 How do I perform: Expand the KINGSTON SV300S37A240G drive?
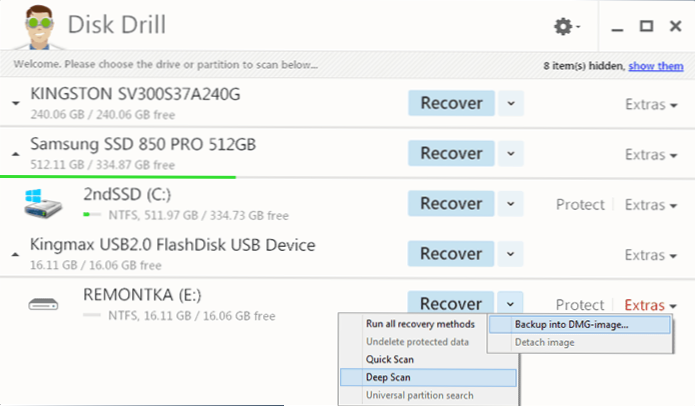[16, 103]
